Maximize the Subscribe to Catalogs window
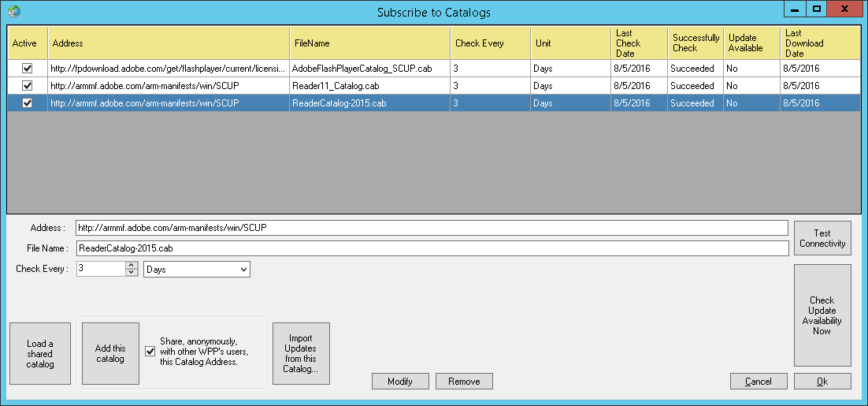 click(x=815, y=9)
